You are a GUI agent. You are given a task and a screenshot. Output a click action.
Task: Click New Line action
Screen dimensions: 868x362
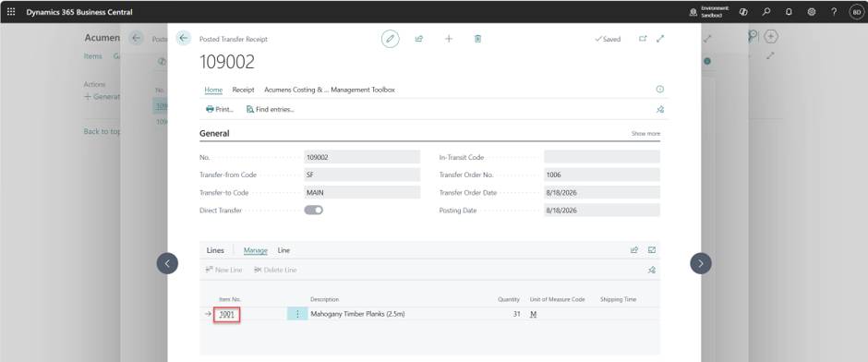pyautogui.click(x=223, y=271)
